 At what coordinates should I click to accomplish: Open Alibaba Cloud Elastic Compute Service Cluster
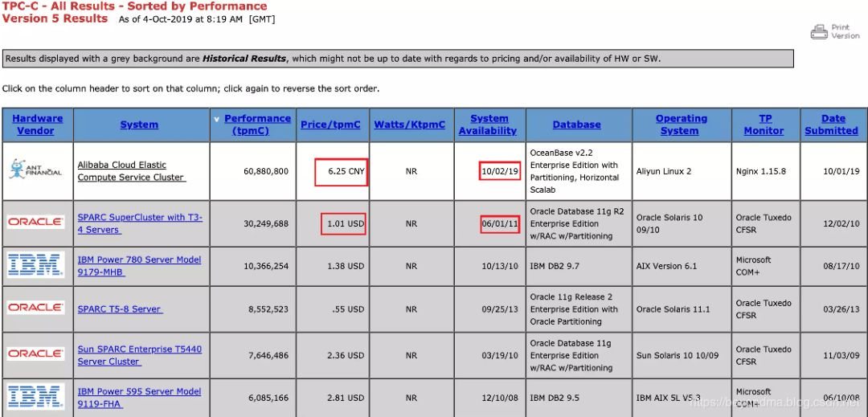point(131,171)
